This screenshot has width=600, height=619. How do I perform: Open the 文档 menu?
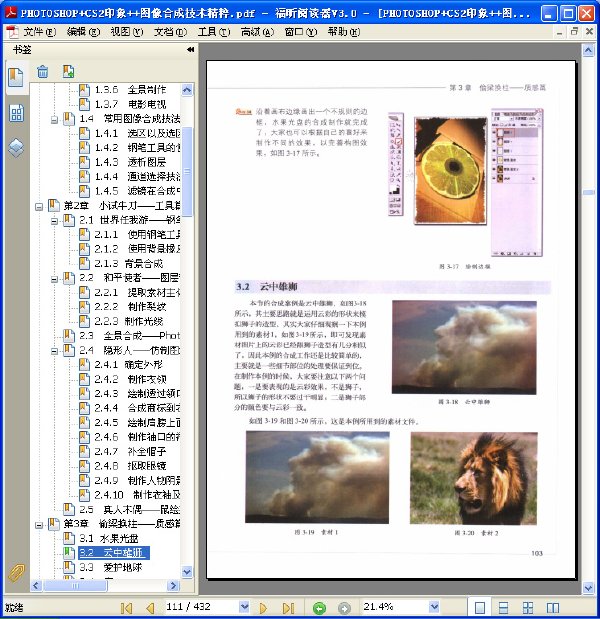point(170,32)
